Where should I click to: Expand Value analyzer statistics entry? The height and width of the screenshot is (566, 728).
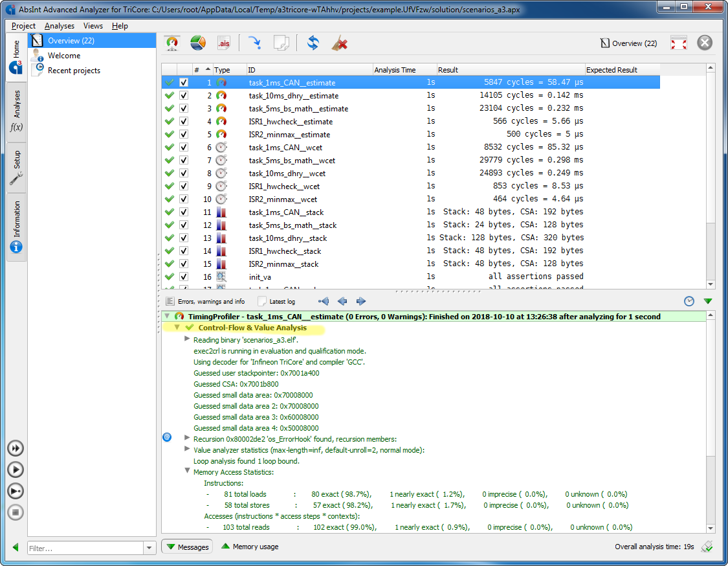click(x=187, y=449)
